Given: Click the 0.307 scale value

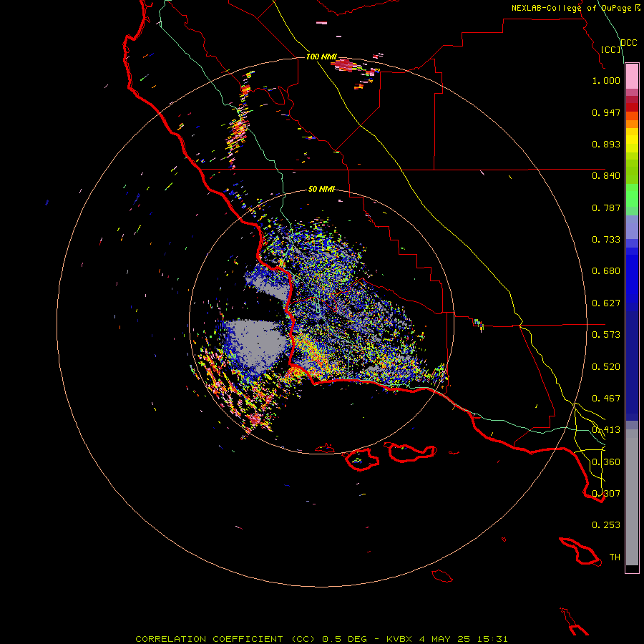Looking at the screenshot, I should pos(606,494).
